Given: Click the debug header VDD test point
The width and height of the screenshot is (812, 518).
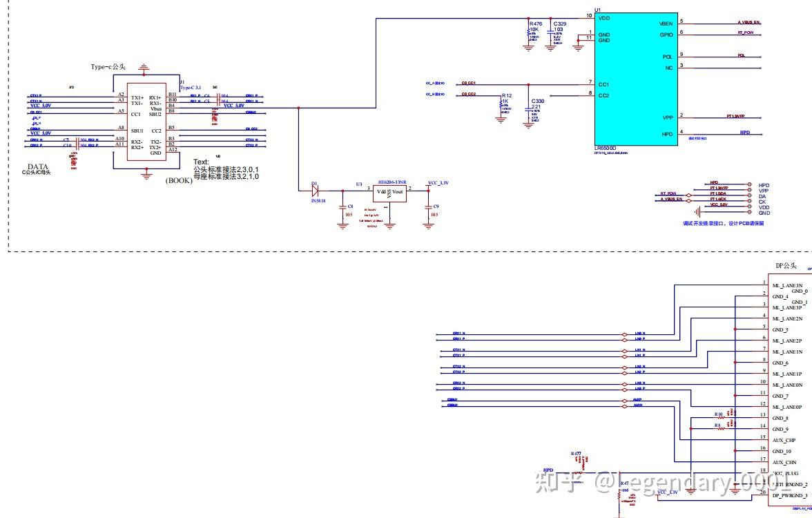Looking at the screenshot, I should [749, 206].
